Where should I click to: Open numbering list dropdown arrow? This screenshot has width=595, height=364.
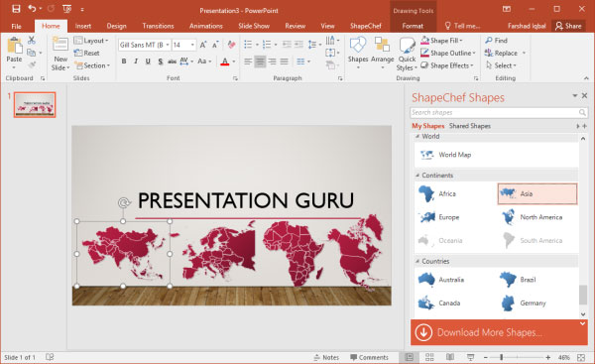(276, 45)
